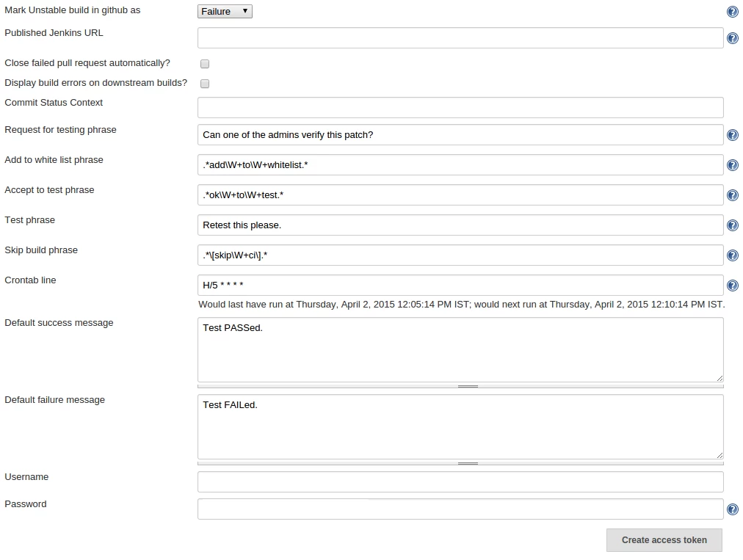Enable Display build errors on downstream builds

(205, 84)
